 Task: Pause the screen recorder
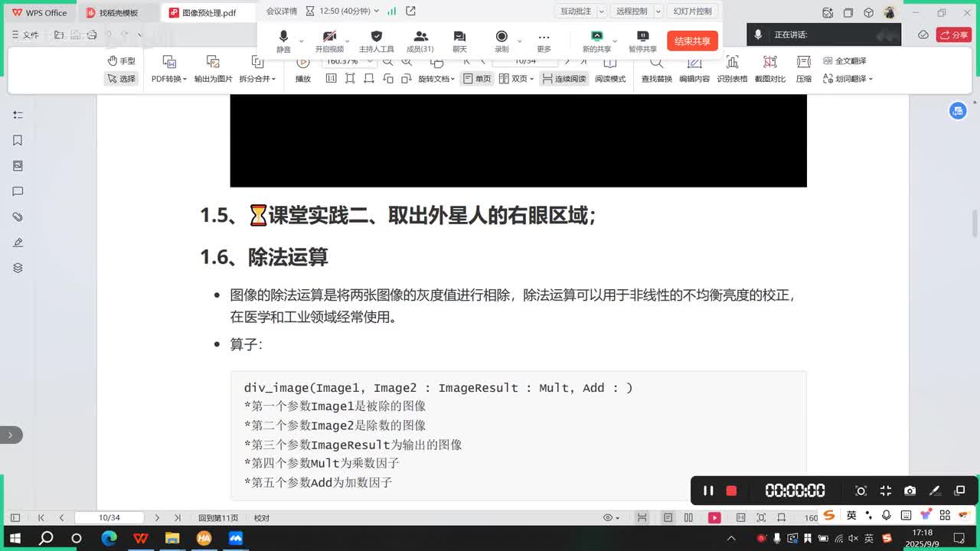pos(708,491)
